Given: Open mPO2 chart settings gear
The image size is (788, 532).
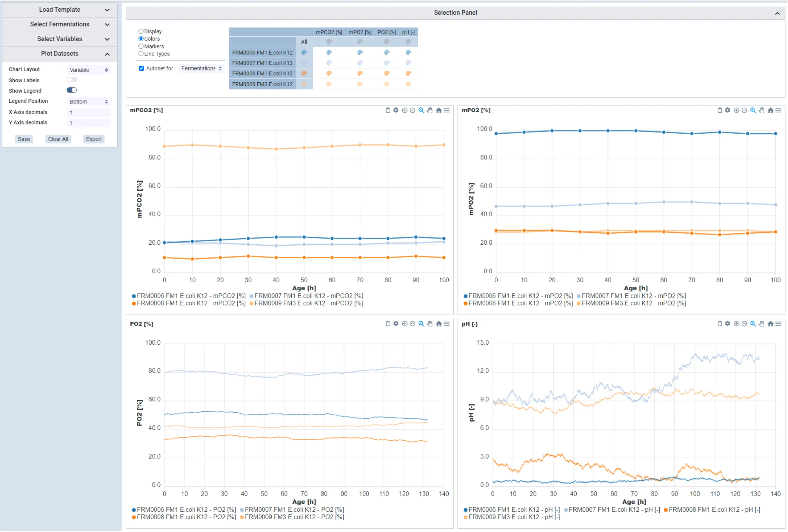Looking at the screenshot, I should 727,110.
